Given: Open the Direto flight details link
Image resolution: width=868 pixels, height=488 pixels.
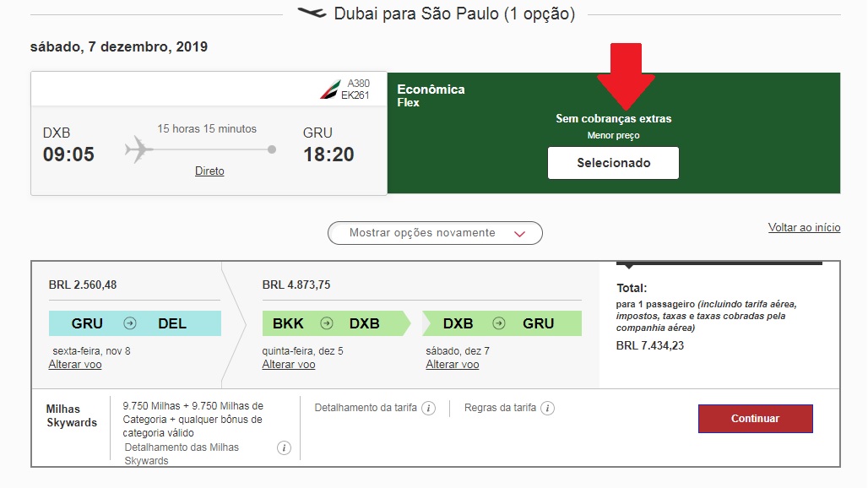Looking at the screenshot, I should [209, 171].
